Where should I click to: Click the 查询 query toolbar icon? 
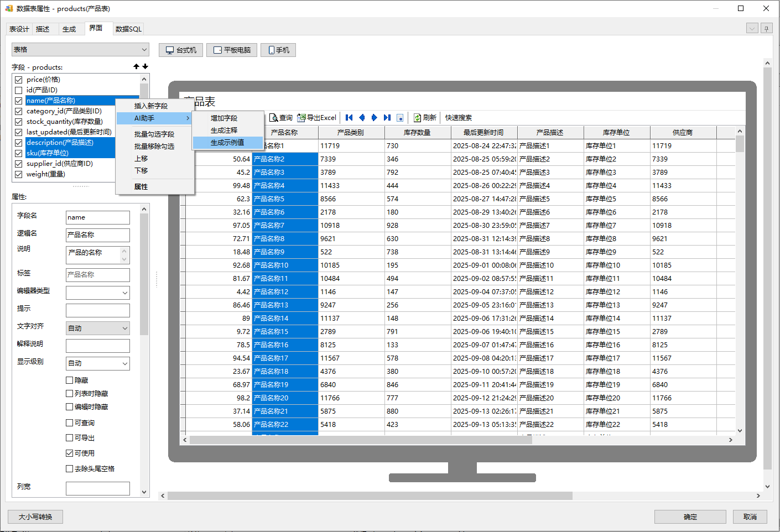273,118
